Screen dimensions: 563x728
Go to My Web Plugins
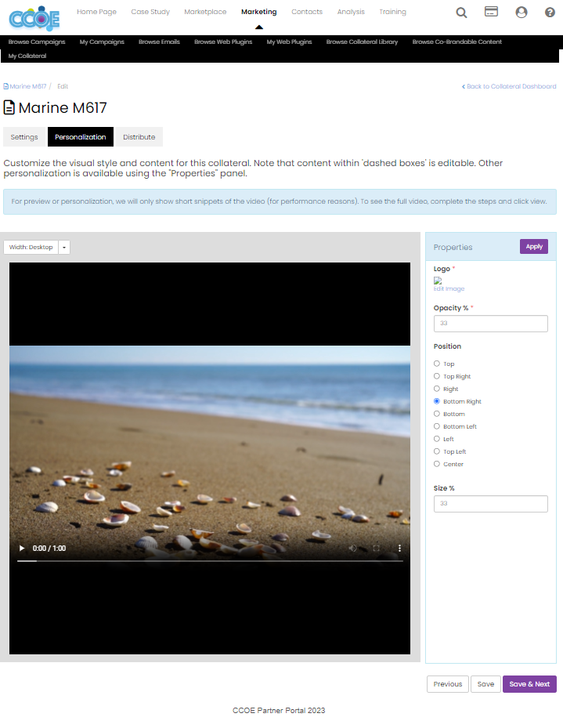[290, 42]
